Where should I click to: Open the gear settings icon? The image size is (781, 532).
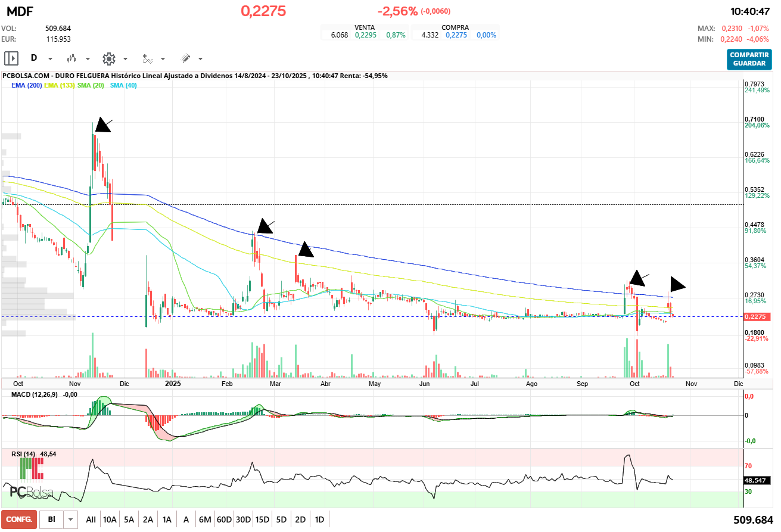(108, 58)
